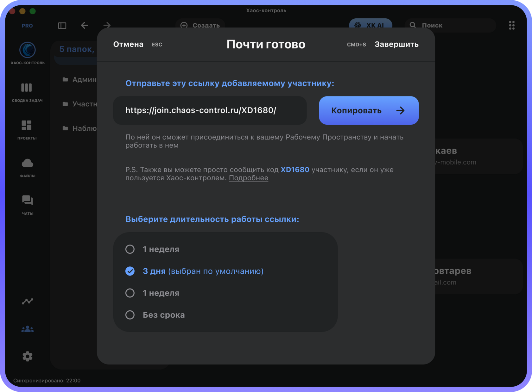This screenshot has width=532, height=392.
Task: Click the 5 папок header tab
Action: 76,50
